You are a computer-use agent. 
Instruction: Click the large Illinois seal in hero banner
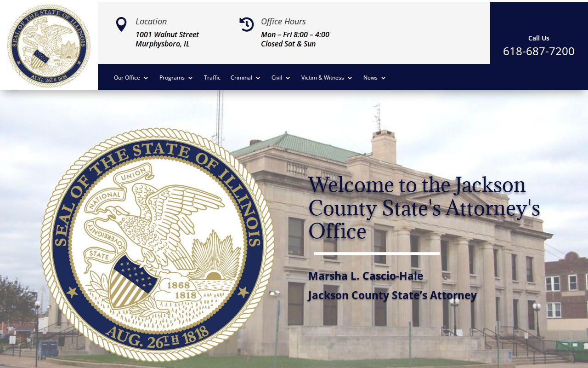pyautogui.click(x=158, y=245)
